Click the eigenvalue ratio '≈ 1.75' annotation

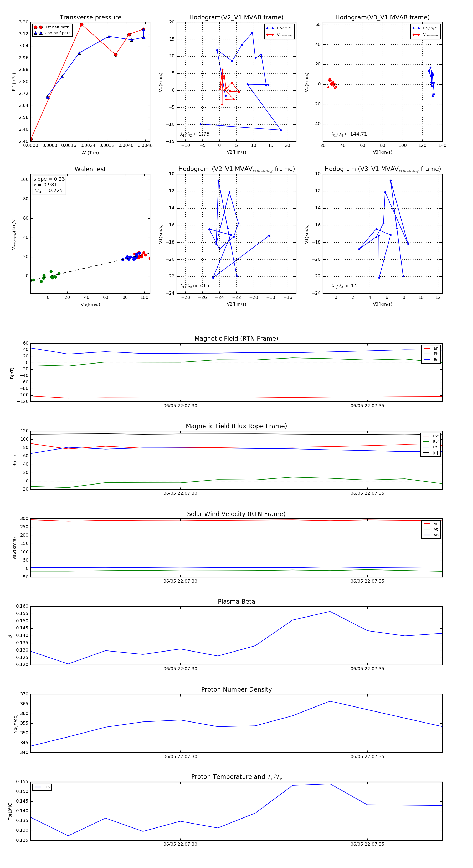195,134
